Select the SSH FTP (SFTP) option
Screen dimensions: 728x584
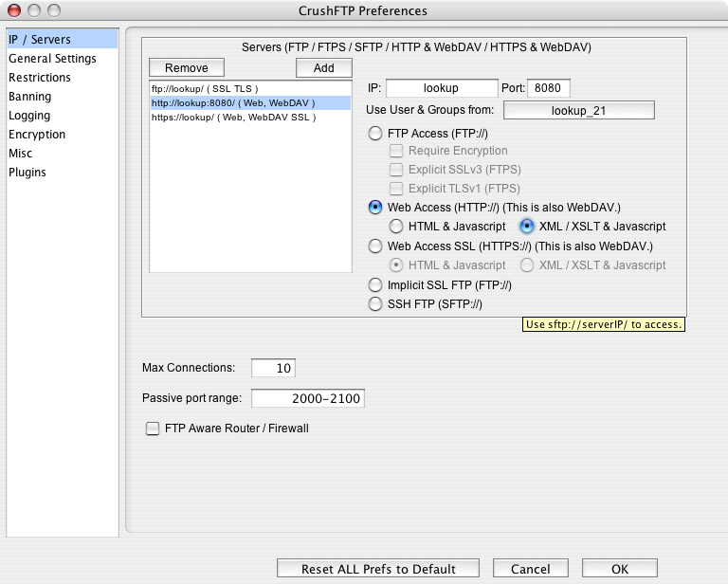point(376,304)
